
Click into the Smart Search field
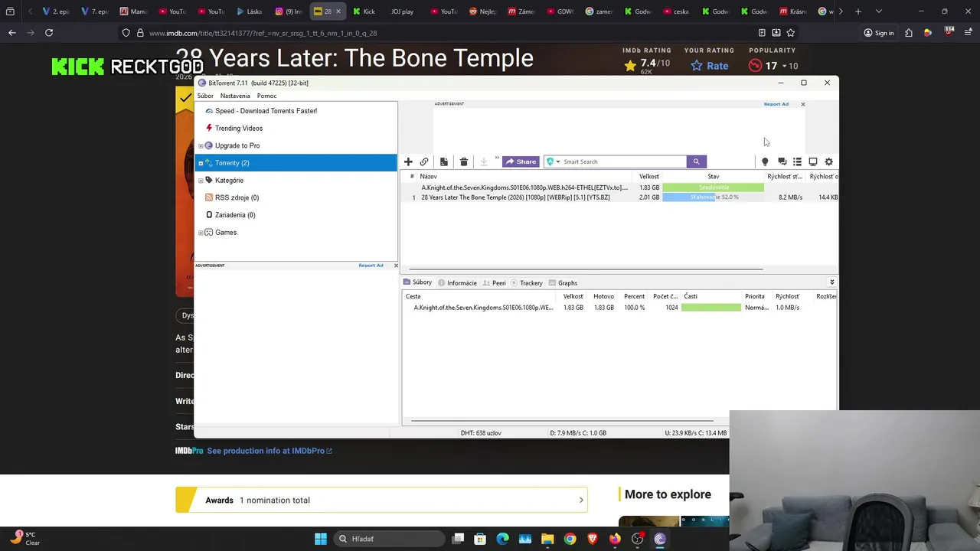(x=623, y=161)
